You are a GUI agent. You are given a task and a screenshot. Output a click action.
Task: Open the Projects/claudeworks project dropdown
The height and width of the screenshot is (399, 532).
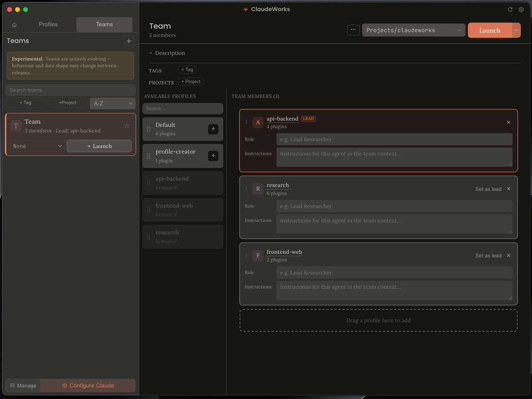413,30
